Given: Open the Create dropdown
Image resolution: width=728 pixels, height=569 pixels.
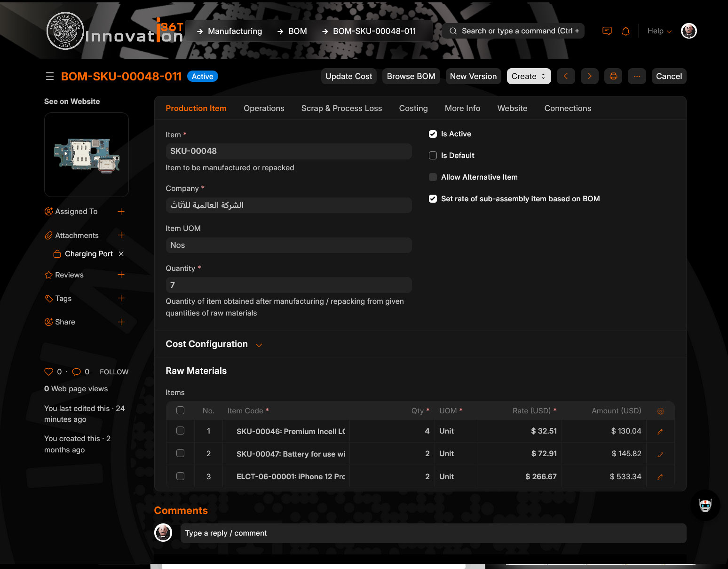Looking at the screenshot, I should pos(529,76).
